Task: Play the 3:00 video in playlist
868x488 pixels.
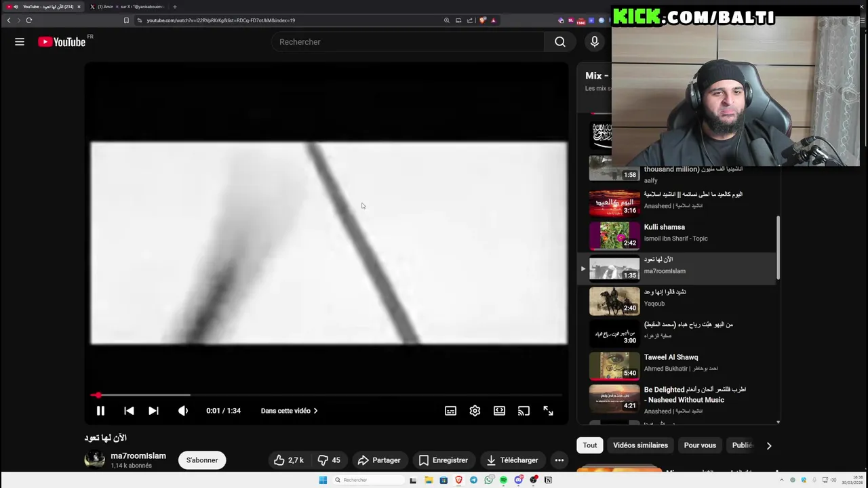Action: (678, 333)
